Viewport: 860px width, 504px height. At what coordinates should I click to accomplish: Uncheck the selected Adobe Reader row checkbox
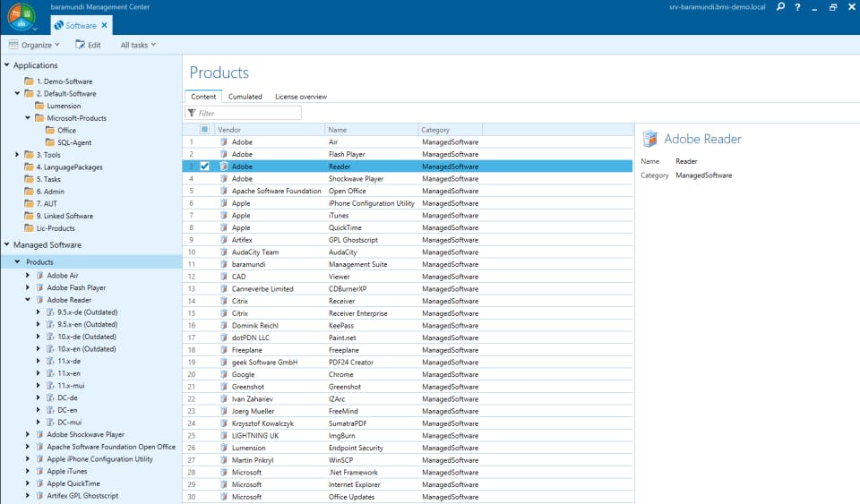coord(205,167)
